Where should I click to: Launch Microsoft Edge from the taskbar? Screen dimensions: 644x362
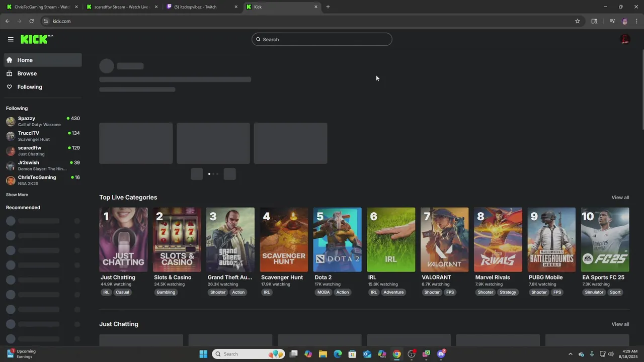click(x=338, y=354)
